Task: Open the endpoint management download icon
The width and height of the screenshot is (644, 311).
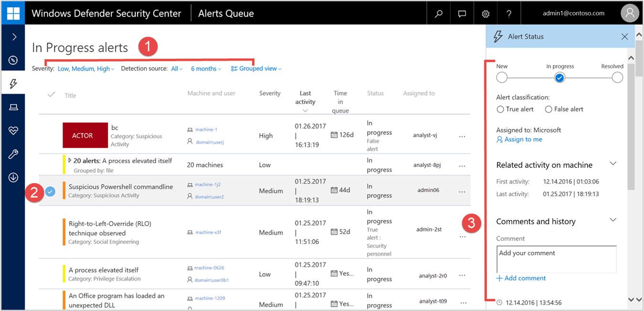Action: [13, 177]
